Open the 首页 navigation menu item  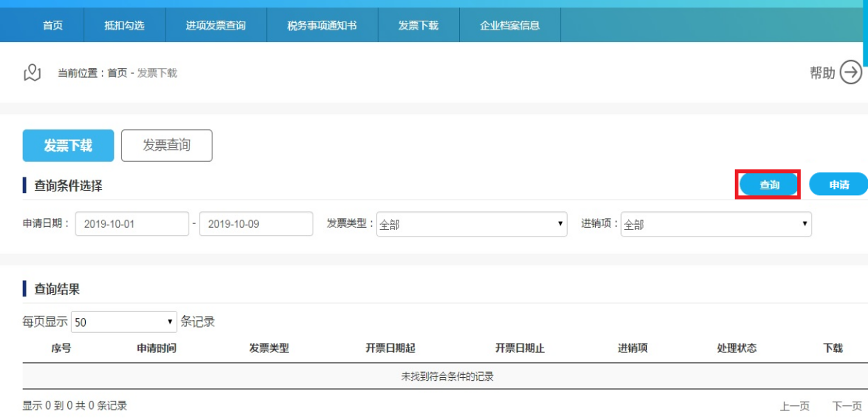click(x=52, y=25)
